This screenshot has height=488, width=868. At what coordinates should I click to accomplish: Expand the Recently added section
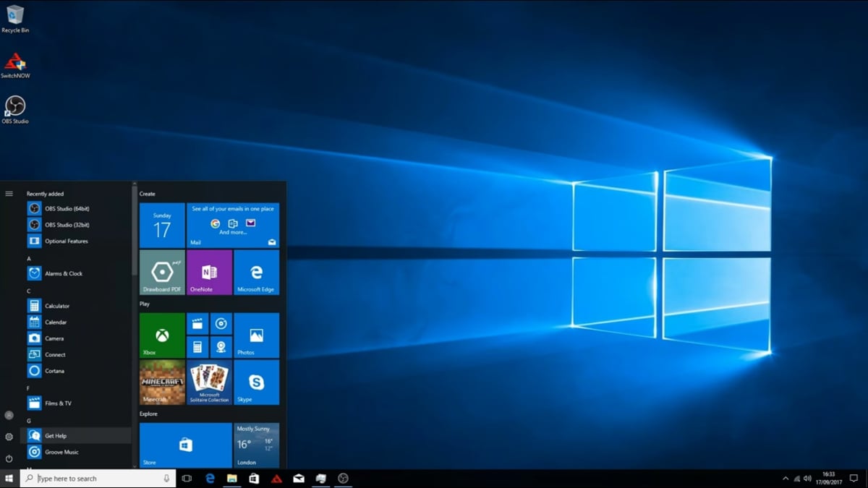coord(46,193)
